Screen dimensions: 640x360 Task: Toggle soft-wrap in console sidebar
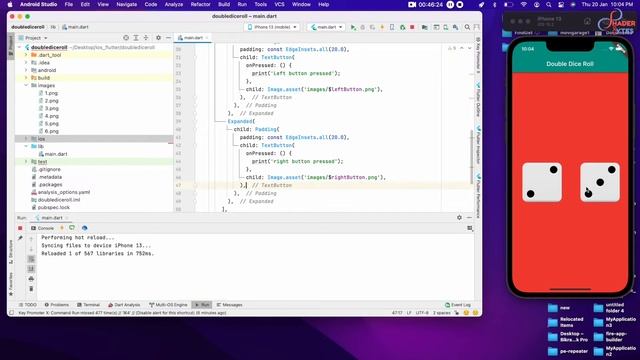click(31, 259)
